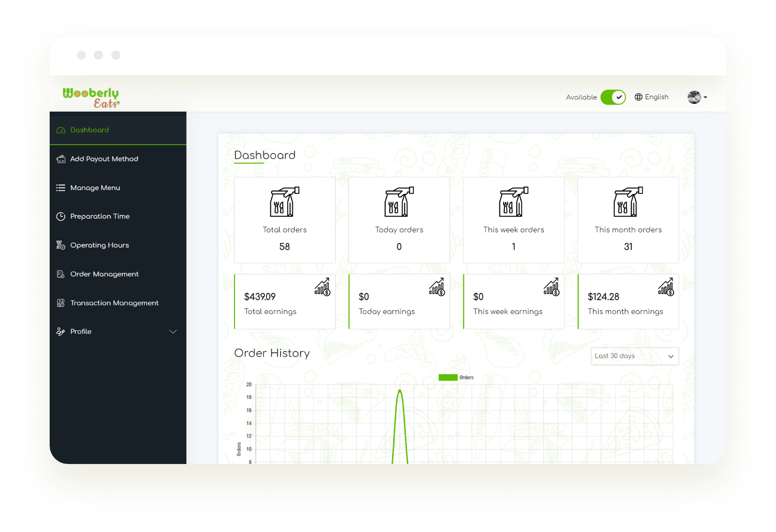Click the Profile edit icon in sidebar
The height and width of the screenshot is (532, 776).
click(61, 332)
